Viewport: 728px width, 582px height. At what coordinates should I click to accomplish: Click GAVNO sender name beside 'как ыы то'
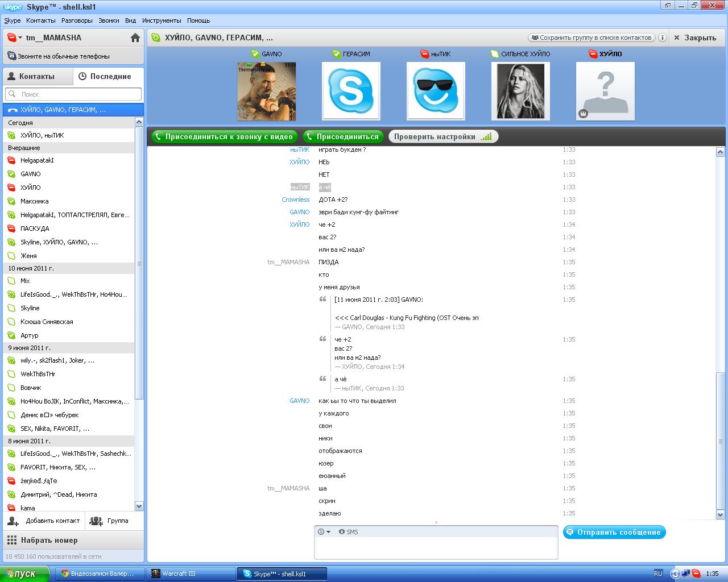pos(300,401)
